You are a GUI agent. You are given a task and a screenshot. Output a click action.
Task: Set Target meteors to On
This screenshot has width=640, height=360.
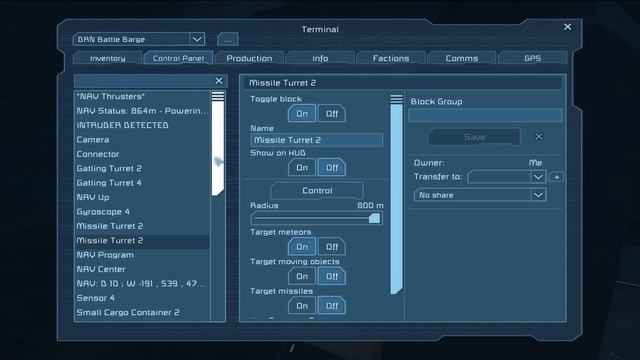coord(302,247)
